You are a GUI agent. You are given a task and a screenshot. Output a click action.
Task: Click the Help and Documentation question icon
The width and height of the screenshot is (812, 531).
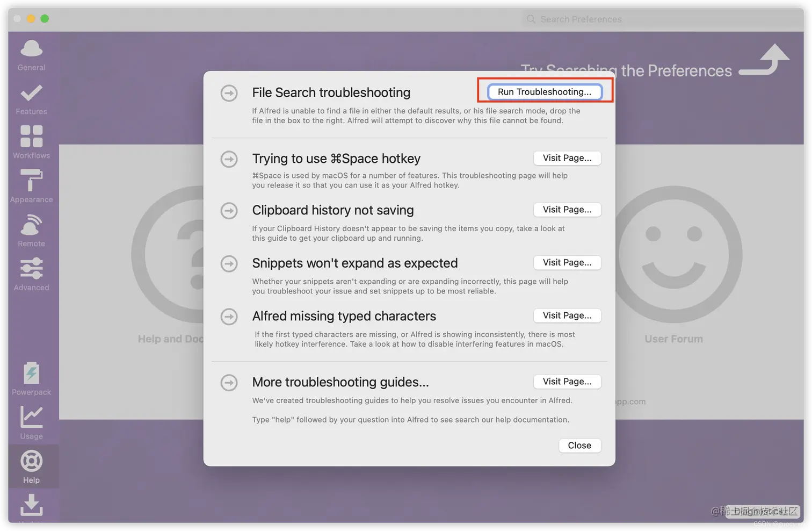tap(168, 255)
